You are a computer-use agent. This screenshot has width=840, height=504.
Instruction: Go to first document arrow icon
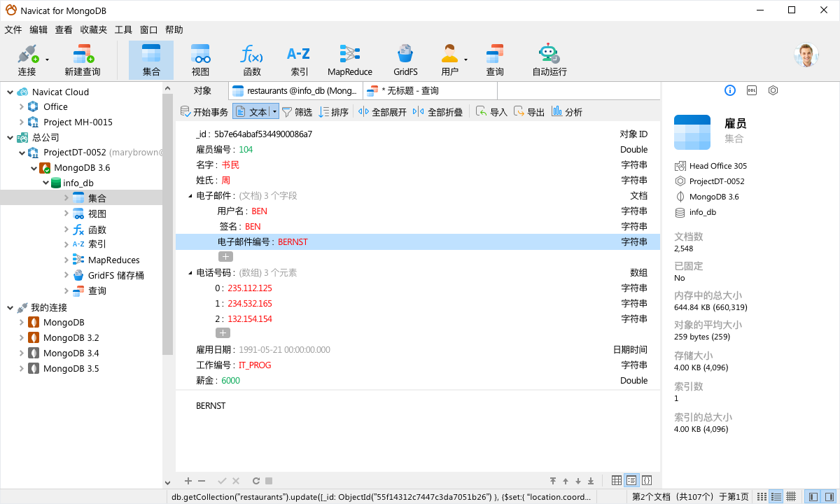(553, 481)
